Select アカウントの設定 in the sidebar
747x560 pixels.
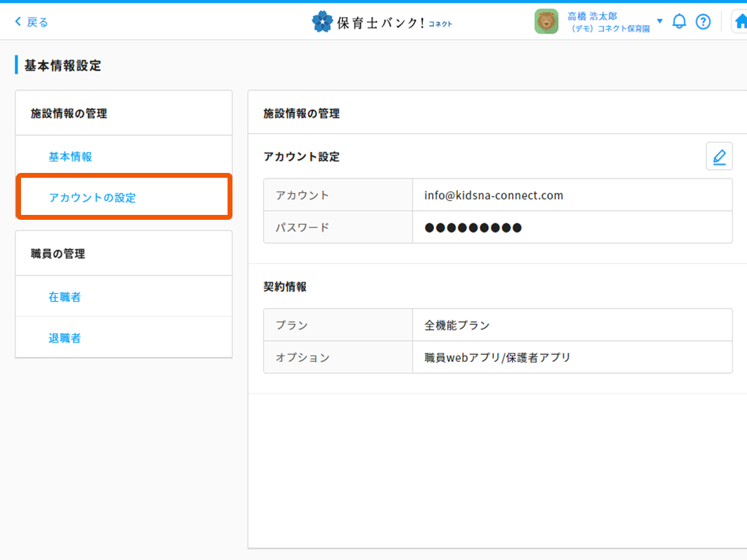[x=92, y=197]
